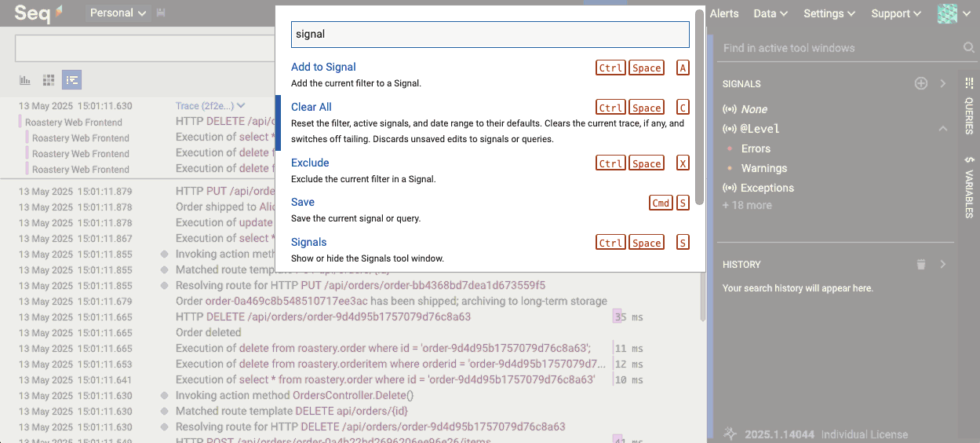Screen dimensions: 980x443
Task: Click the HISTORY panel heading
Action: point(741,265)
